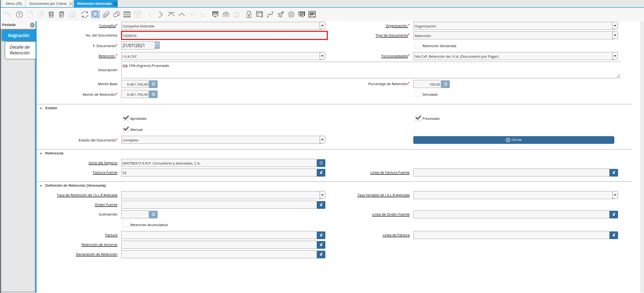Jump to last record arrow icon
The image size is (644, 293).
tap(203, 14)
